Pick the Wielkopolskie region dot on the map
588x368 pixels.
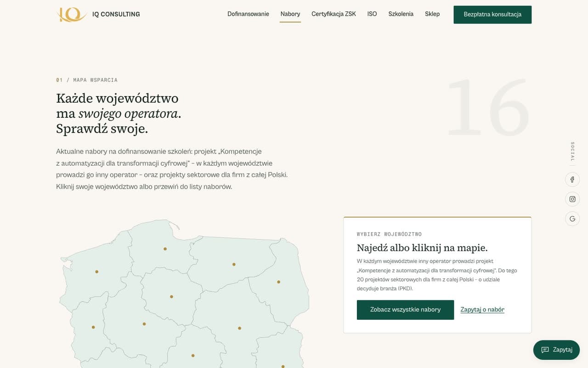click(144, 324)
